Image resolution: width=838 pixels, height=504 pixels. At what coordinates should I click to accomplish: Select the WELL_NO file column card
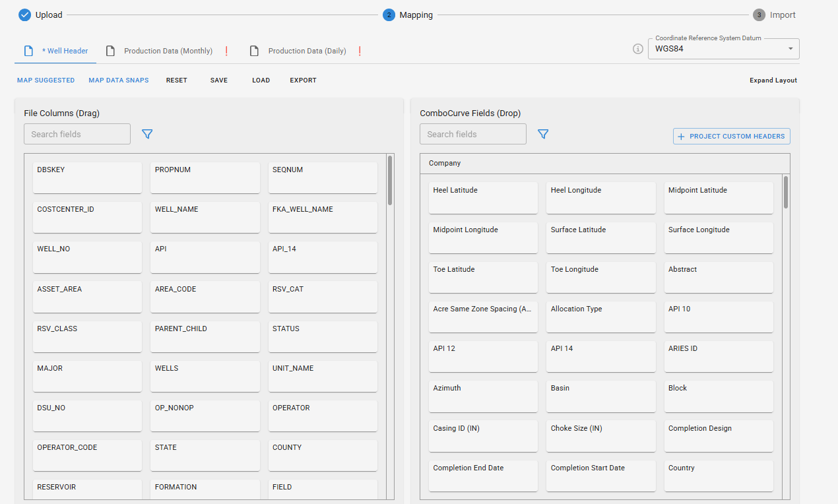point(87,257)
